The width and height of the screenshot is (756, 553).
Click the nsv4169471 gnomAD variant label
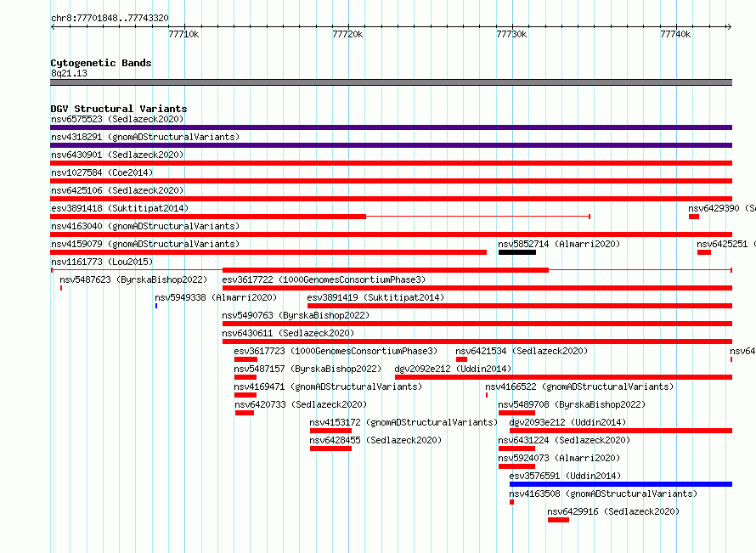[328, 387]
